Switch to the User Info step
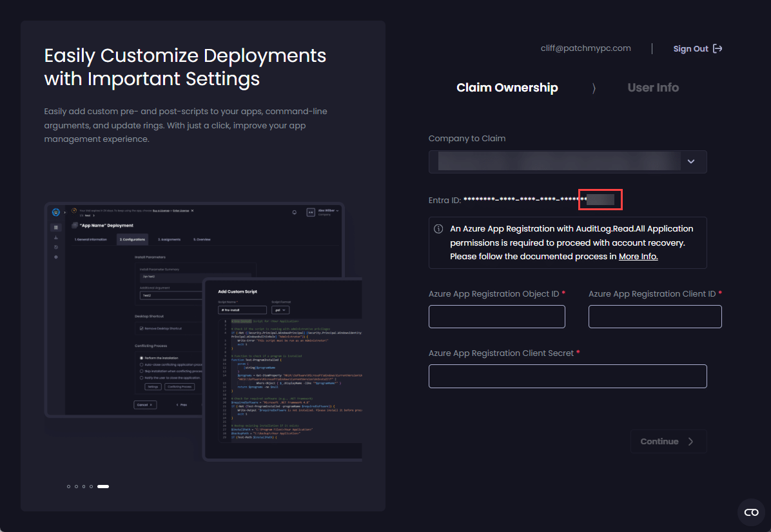The width and height of the screenshot is (771, 532). 652,88
